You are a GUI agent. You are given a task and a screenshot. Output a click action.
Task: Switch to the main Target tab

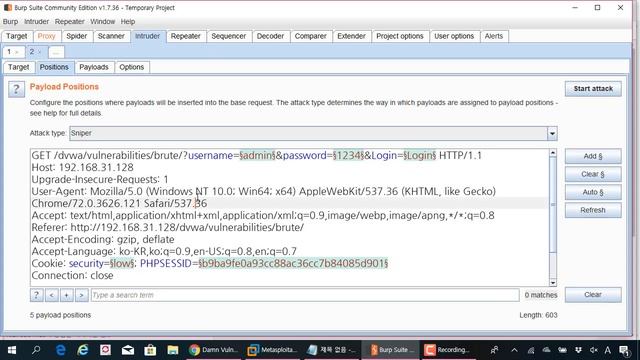coord(17,36)
